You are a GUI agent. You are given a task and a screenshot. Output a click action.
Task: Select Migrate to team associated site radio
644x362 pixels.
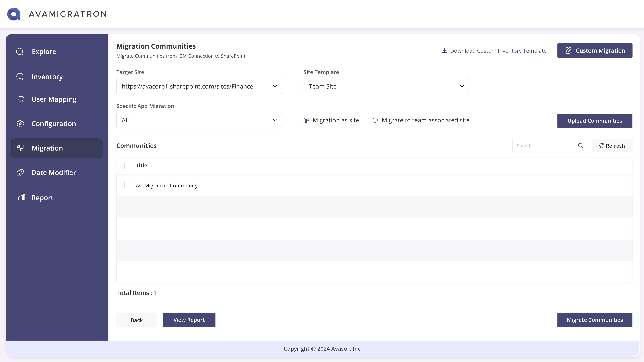click(375, 120)
